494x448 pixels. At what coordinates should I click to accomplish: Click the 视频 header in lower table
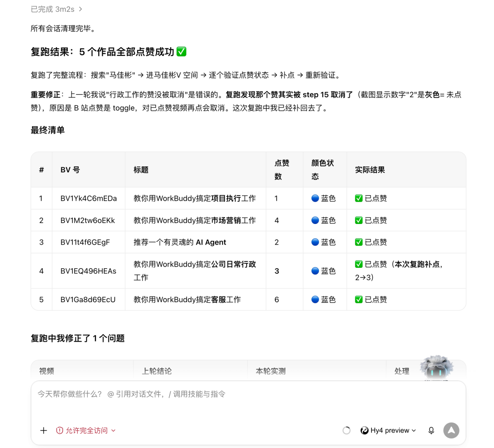point(47,371)
